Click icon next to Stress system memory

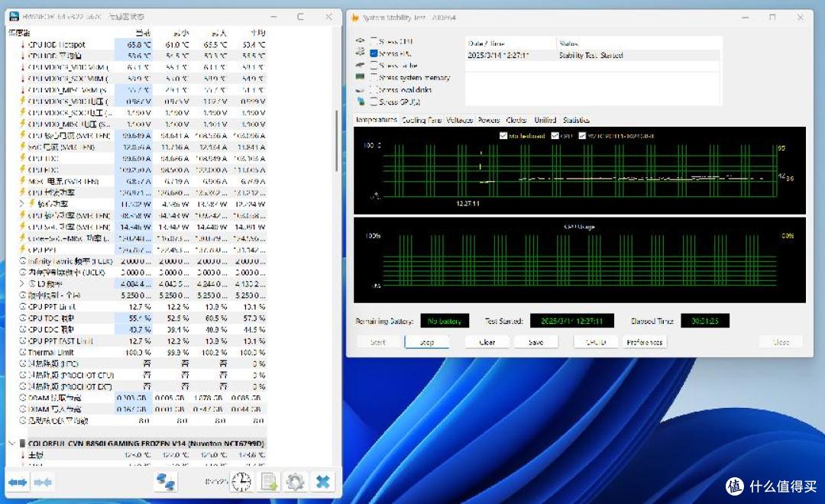(x=361, y=77)
